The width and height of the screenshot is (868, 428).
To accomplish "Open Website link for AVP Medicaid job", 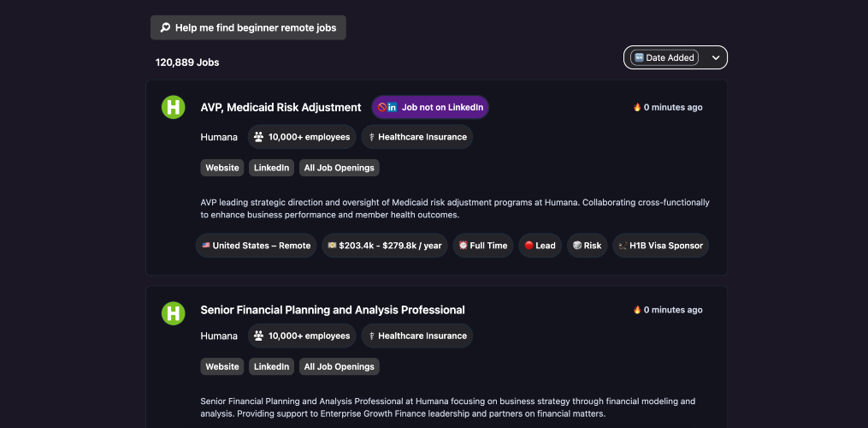I will pos(221,168).
